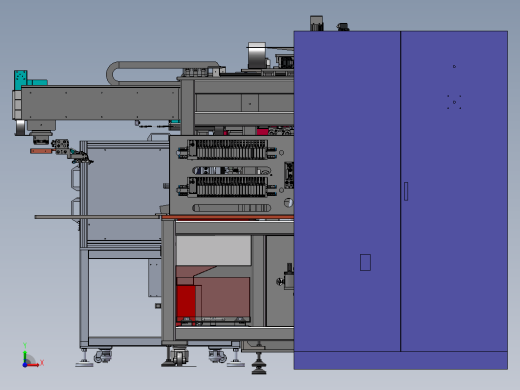Select the blue cabinet's left door panel
520x390 pixels.
[347, 191]
